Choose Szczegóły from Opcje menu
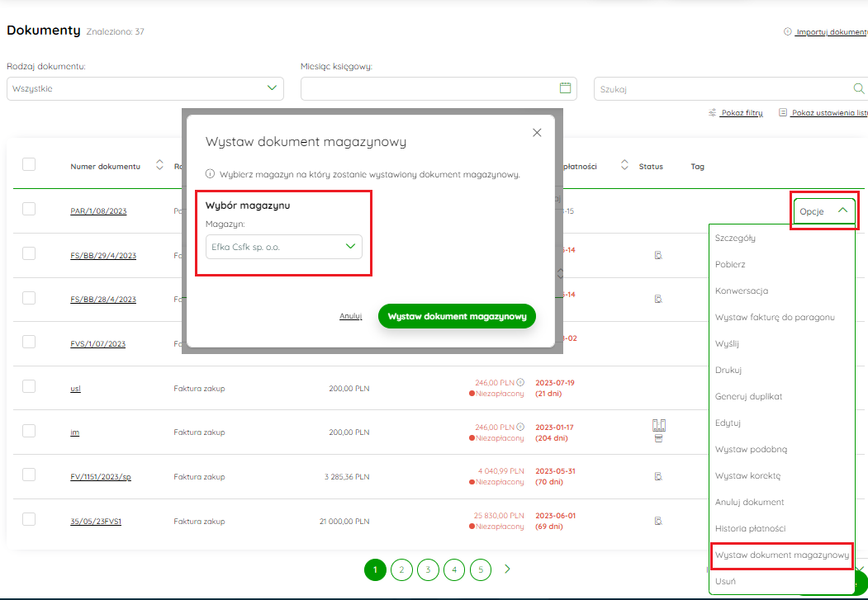The height and width of the screenshot is (600, 868). coord(735,238)
